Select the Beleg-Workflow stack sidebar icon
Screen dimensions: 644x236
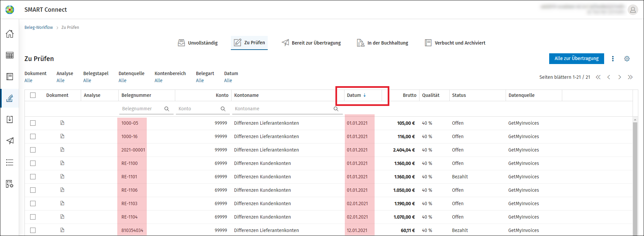pos(10,98)
